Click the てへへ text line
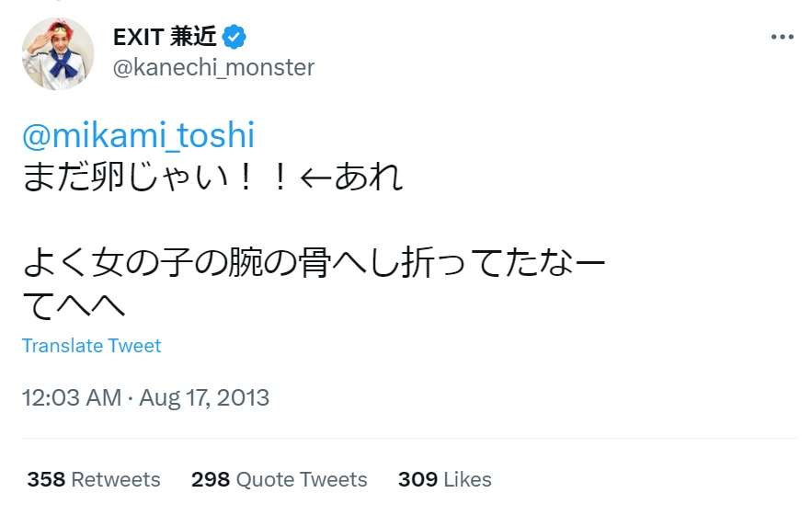This screenshot has height=516, width=812. pyautogui.click(x=72, y=306)
